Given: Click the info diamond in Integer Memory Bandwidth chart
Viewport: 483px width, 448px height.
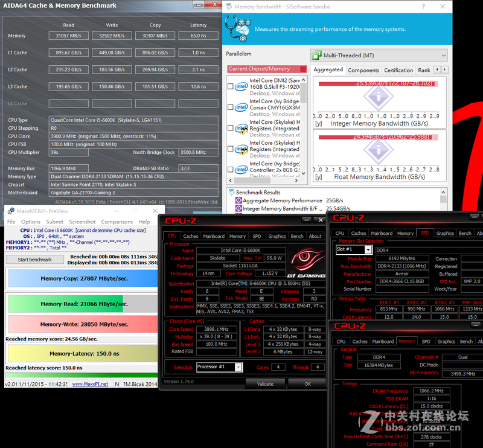Looking at the screenshot, I should [x=379, y=98].
